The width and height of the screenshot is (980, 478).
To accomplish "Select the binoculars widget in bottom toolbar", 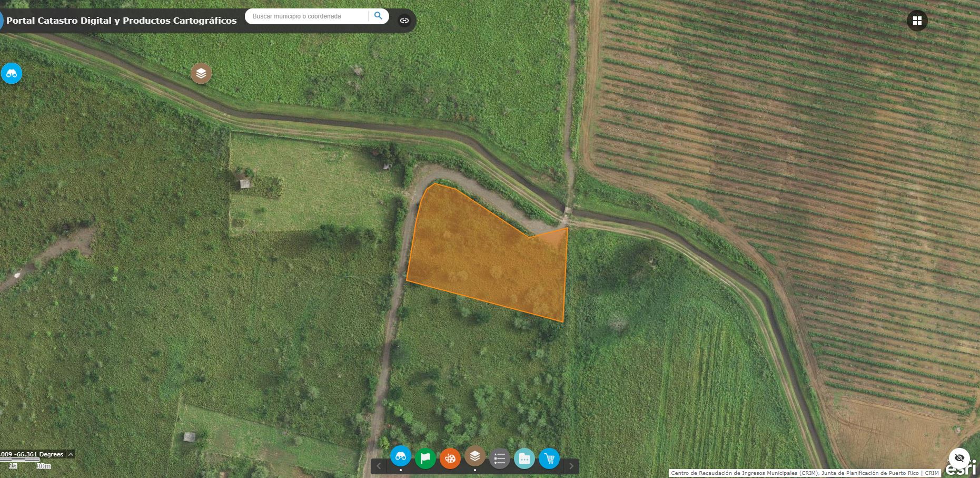I will (x=401, y=456).
